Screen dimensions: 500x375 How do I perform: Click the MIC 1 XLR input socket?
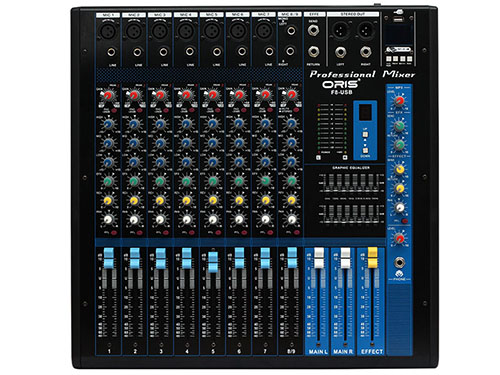click(x=109, y=31)
